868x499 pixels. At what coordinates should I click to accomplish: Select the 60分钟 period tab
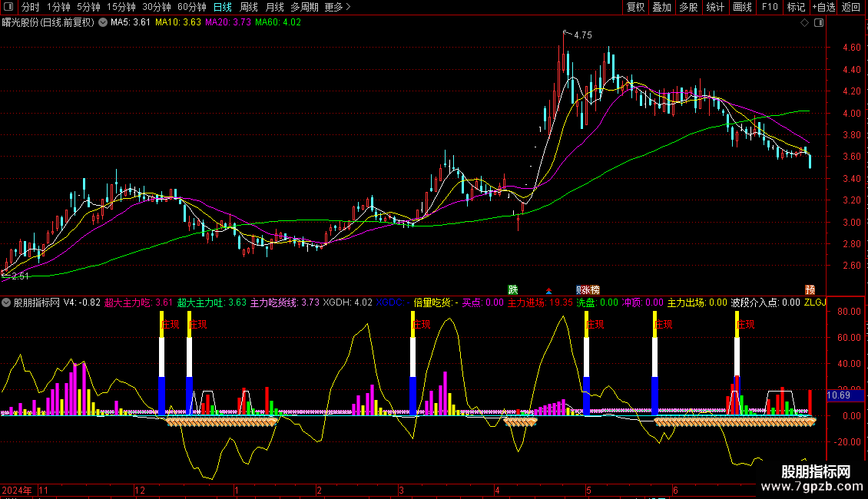pos(192,7)
